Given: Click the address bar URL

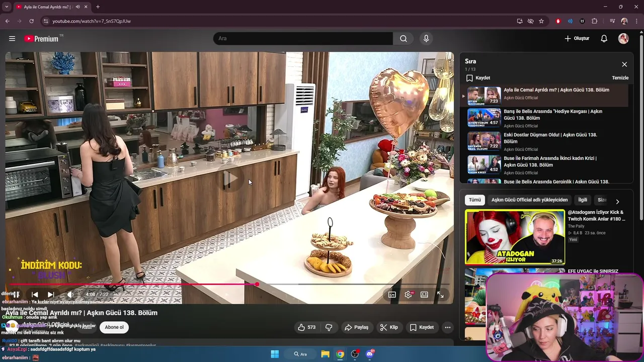Looking at the screenshot, I should (92, 21).
